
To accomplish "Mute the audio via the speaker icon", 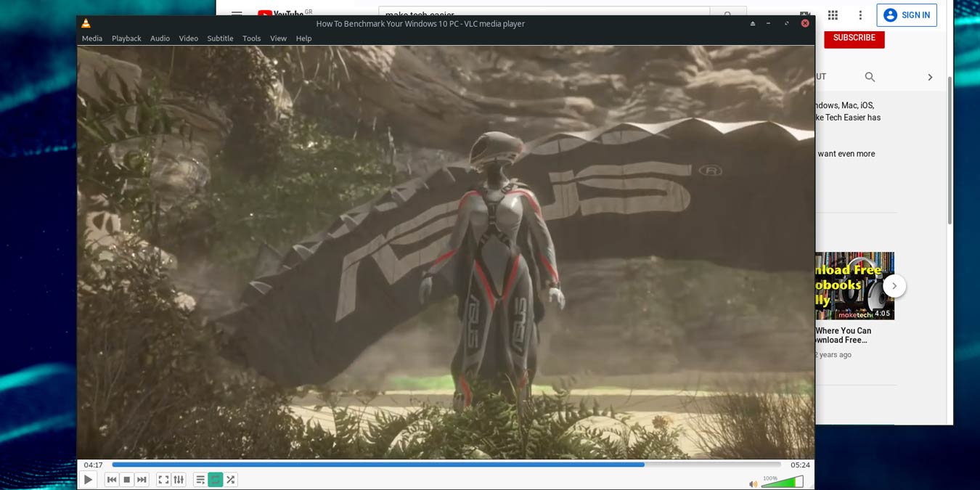I will click(753, 482).
